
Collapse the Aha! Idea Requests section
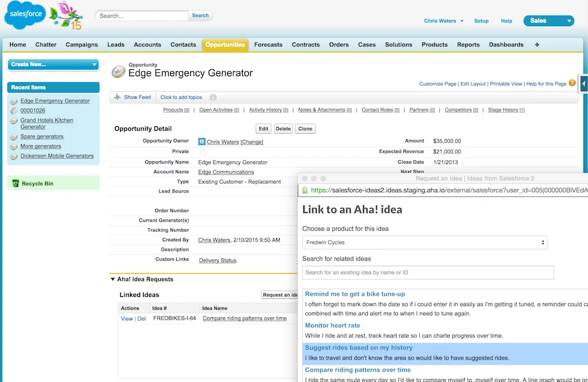click(x=113, y=279)
